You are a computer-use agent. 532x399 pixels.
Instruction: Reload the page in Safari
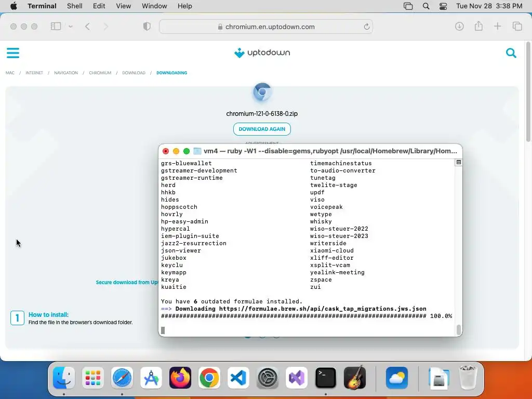[x=366, y=26]
